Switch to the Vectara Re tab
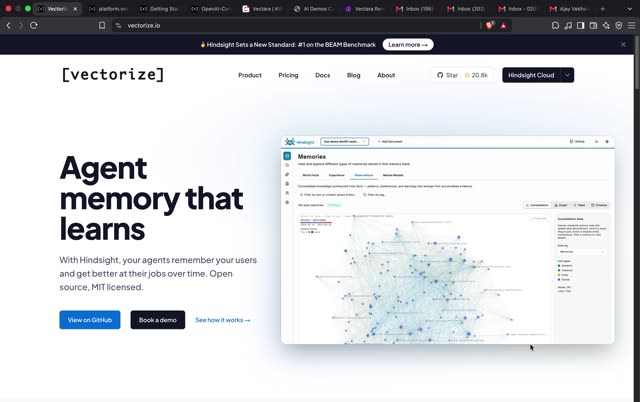The image size is (640, 402). click(364, 9)
